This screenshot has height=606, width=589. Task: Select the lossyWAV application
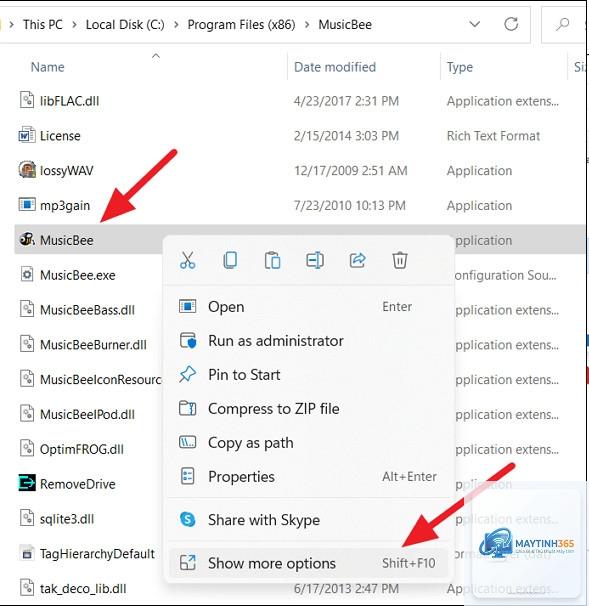click(x=66, y=171)
